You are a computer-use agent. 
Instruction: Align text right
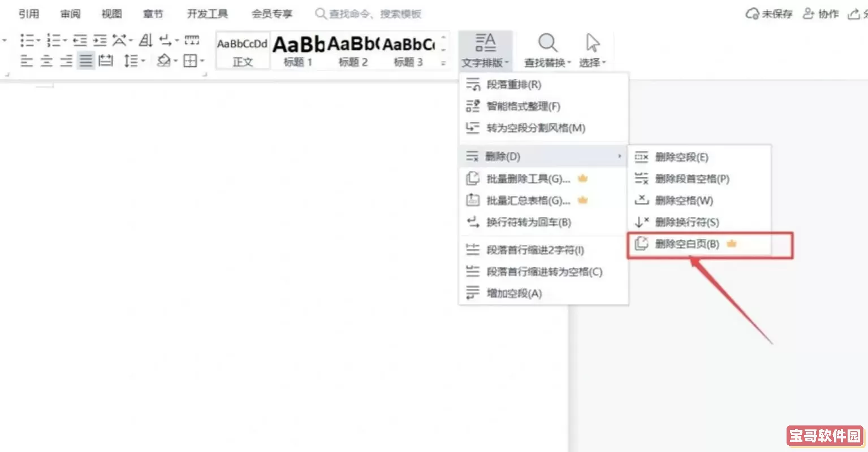click(66, 60)
